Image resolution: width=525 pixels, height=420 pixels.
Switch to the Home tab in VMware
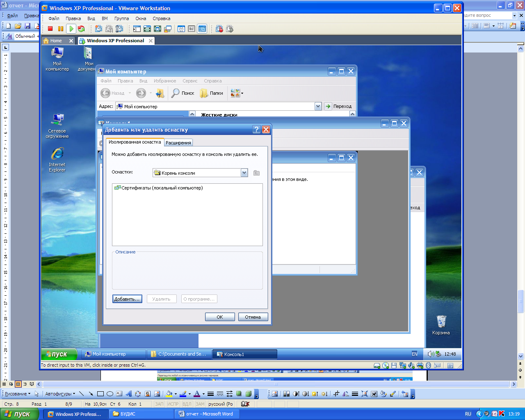tap(56, 41)
